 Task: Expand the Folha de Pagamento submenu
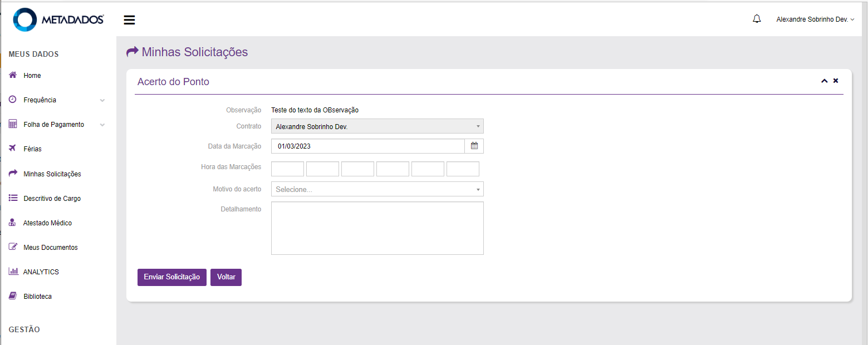click(x=102, y=125)
